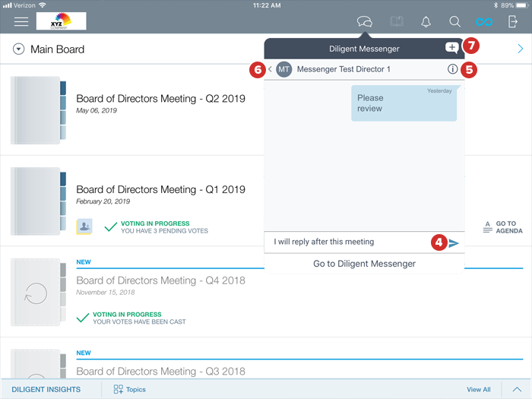
Task: Go back to conversation list
Action: point(270,69)
